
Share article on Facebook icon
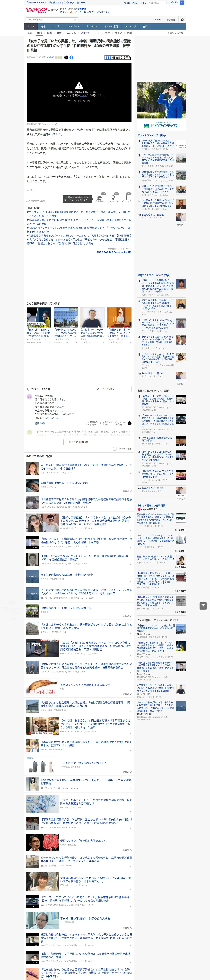71,57
